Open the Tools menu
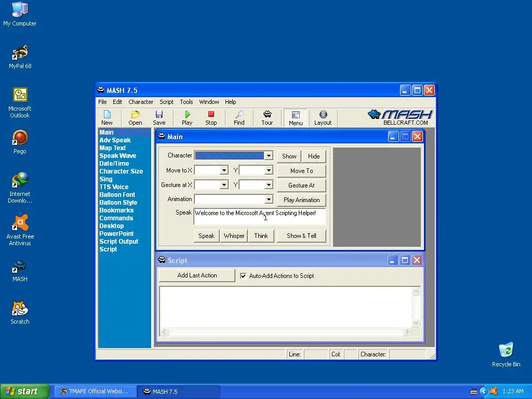 (x=187, y=102)
